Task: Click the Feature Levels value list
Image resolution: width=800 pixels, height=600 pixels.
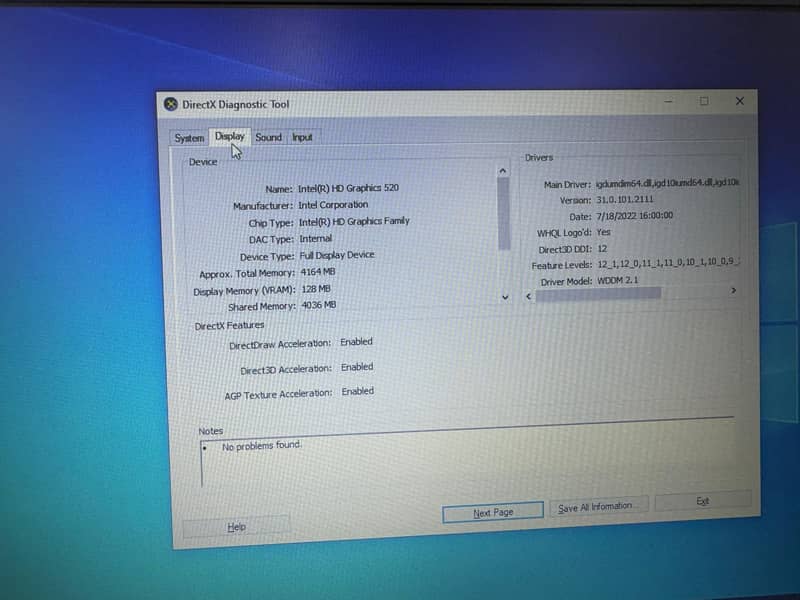Action: tap(668, 263)
